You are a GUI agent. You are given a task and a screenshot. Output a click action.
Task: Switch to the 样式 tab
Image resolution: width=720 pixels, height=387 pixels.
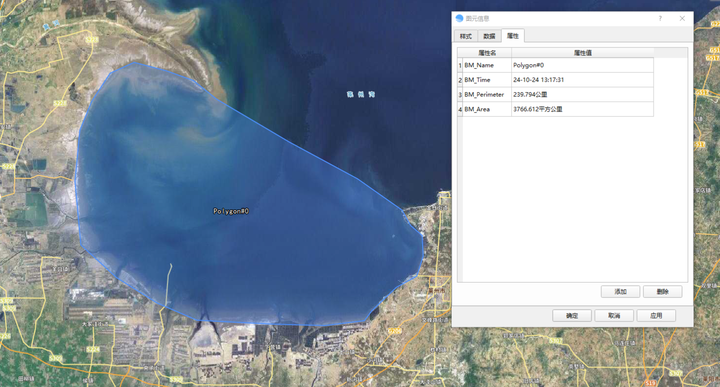(466, 36)
